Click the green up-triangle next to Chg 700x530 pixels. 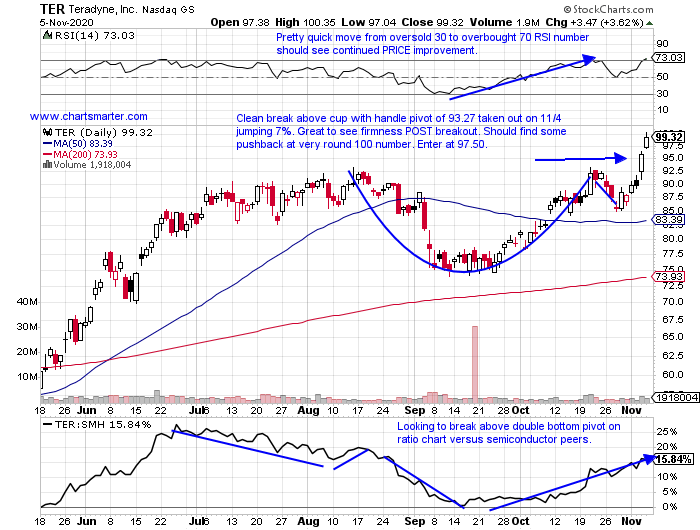click(650, 23)
